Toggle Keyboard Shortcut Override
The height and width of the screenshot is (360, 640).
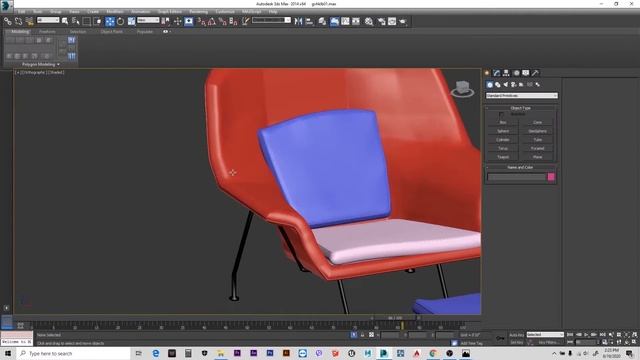click(189, 21)
